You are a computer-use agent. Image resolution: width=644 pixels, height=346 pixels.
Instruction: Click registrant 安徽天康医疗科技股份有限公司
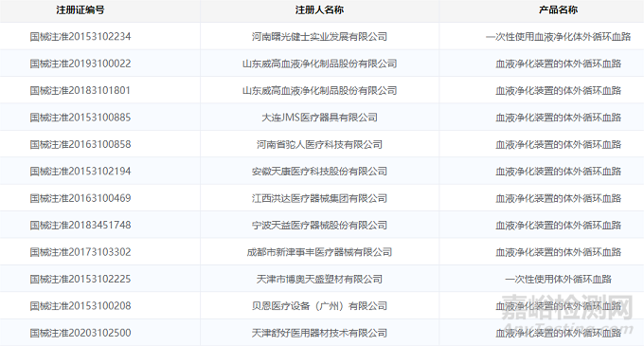(319, 172)
